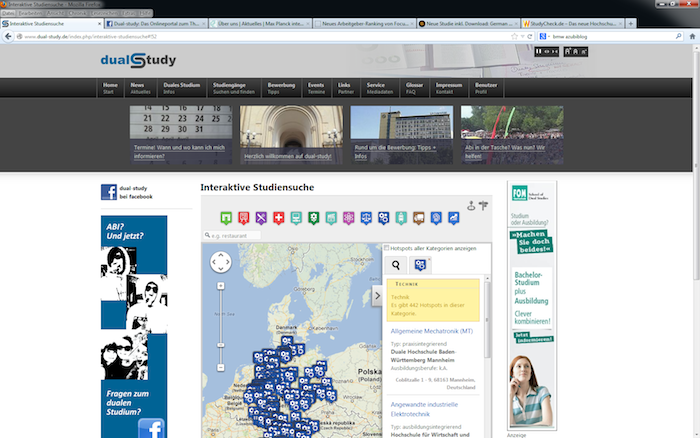Open Duales Studium menu item
This screenshot has height=438, width=700.
tap(182, 88)
